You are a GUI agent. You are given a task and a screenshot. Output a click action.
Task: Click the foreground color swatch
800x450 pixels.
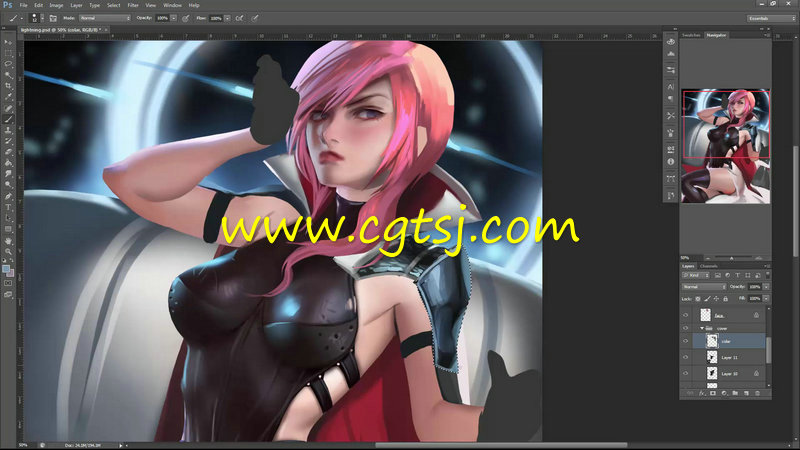6,267
